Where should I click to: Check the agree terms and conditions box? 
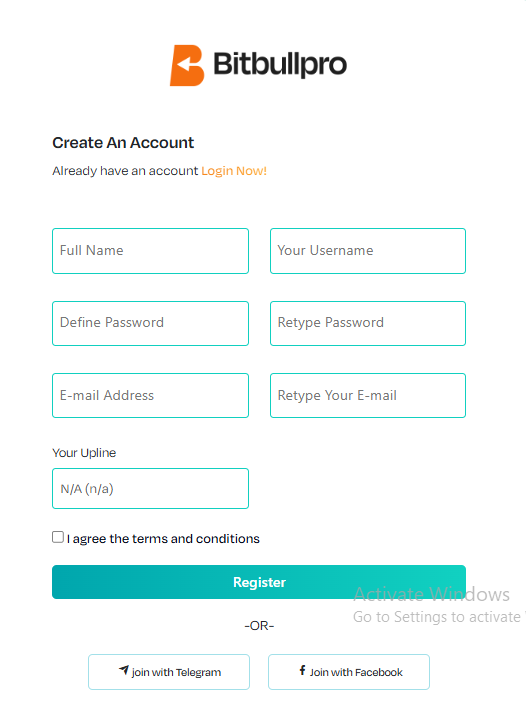tap(58, 537)
